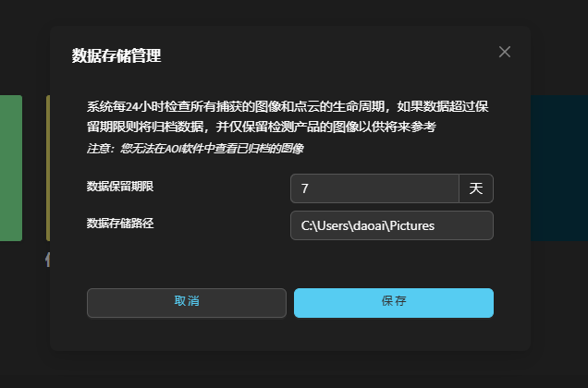The image size is (588, 388).
Task: Click the cut-off caption below the yellow card
Action: click(47, 261)
